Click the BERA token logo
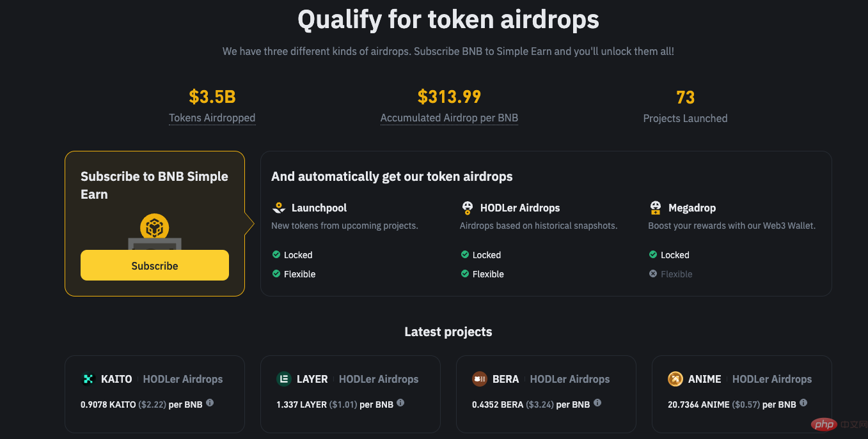Image resolution: width=868 pixels, height=439 pixels. 479,379
